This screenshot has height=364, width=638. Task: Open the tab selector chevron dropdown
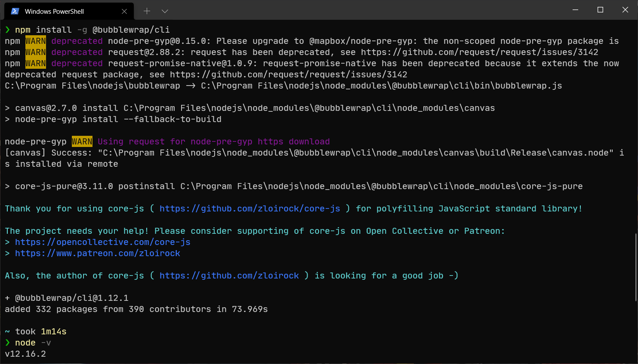(165, 11)
